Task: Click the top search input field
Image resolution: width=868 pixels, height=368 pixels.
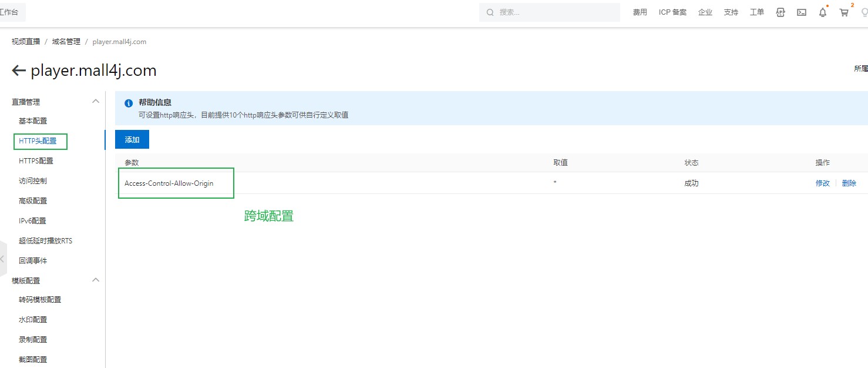Action: coord(552,12)
